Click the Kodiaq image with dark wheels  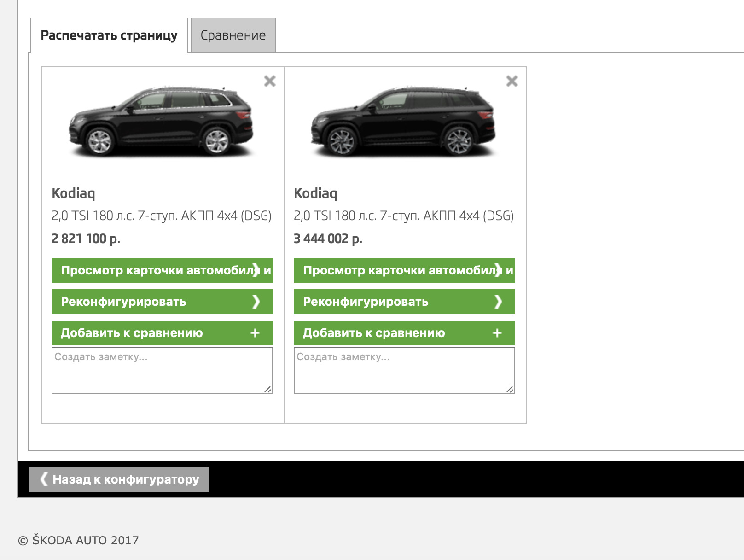point(403,121)
